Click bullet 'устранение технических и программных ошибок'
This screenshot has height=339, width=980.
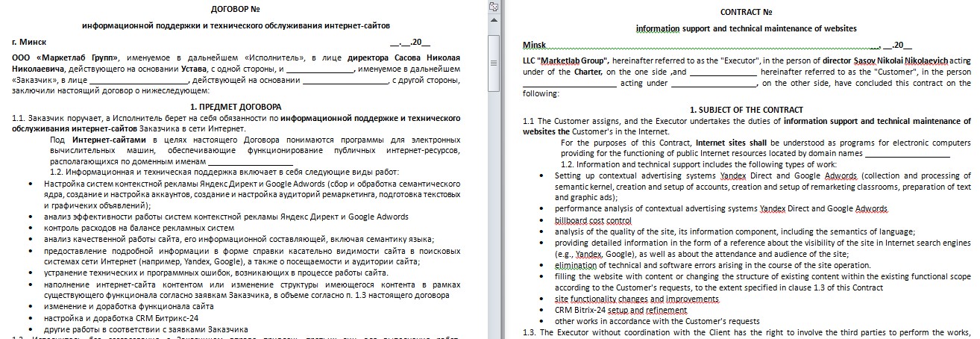click(x=216, y=273)
